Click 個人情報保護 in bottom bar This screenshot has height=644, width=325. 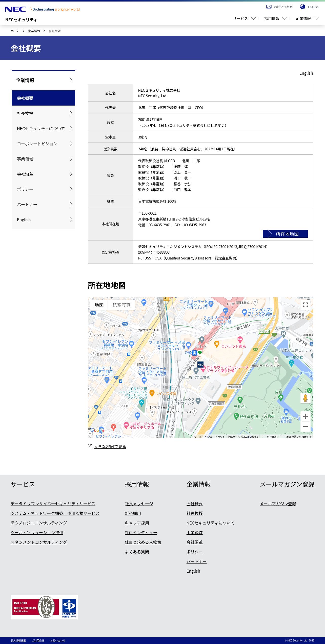point(18,640)
